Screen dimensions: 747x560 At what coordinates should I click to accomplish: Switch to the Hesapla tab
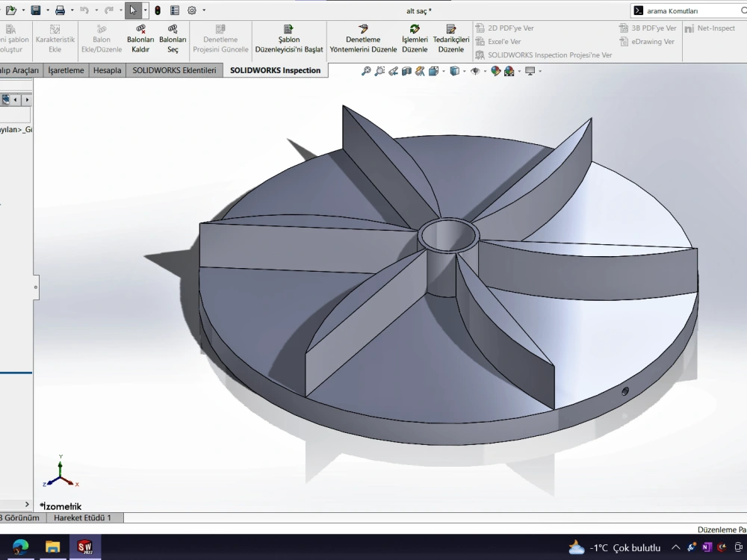[x=107, y=70]
